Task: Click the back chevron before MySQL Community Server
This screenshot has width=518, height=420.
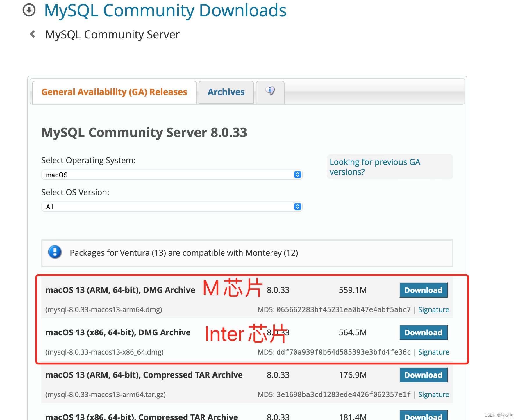Action: (33, 34)
